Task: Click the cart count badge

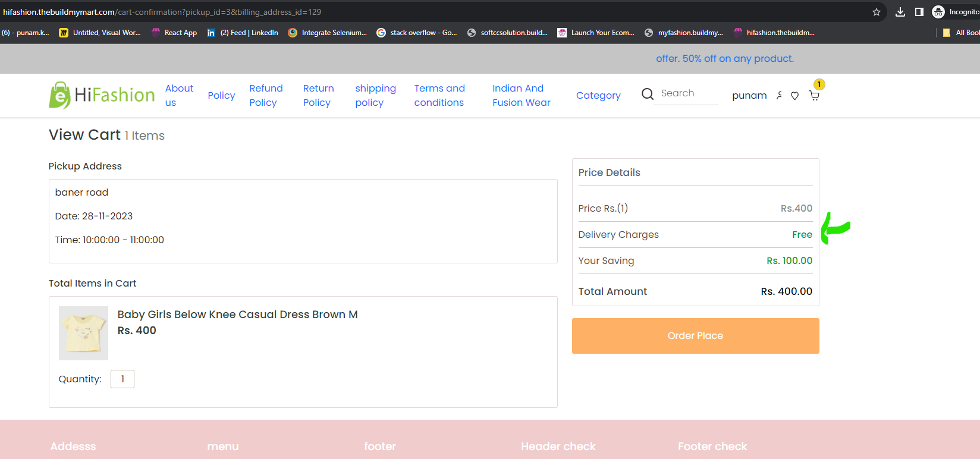Action: (x=819, y=84)
